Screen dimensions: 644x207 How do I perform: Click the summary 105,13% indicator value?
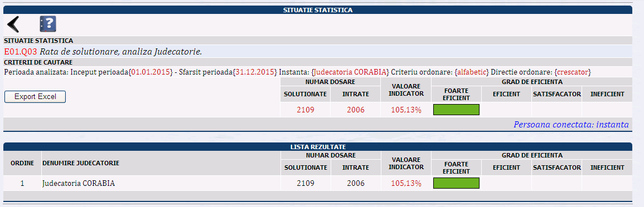click(x=406, y=110)
